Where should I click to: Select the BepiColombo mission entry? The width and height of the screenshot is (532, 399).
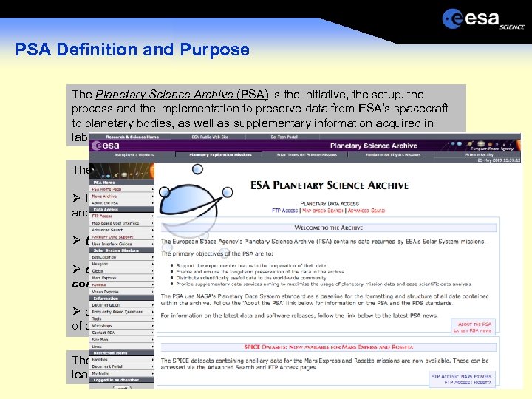point(122,257)
